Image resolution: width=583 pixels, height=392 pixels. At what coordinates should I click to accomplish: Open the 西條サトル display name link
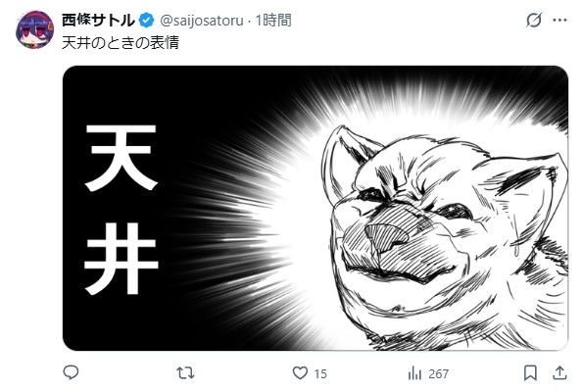(98, 20)
